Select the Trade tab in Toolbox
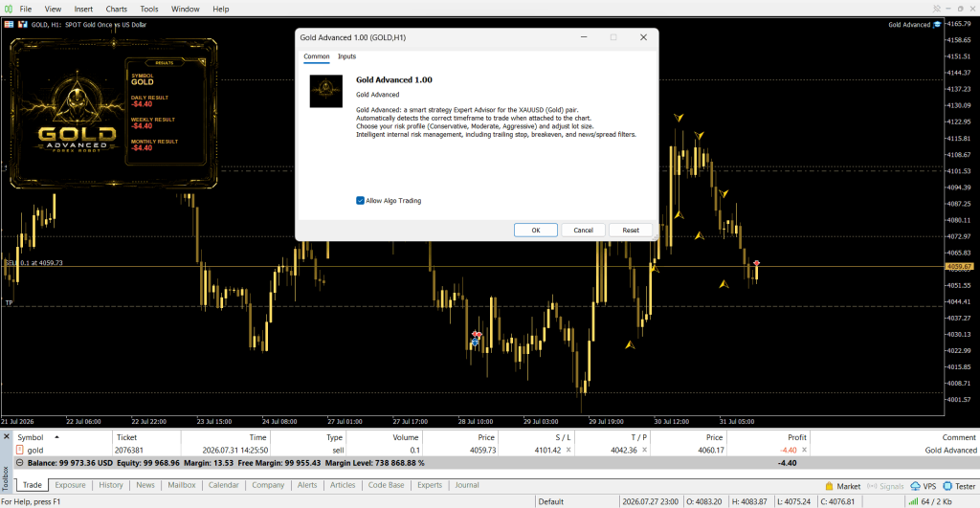The width and height of the screenshot is (980, 508). (33, 485)
